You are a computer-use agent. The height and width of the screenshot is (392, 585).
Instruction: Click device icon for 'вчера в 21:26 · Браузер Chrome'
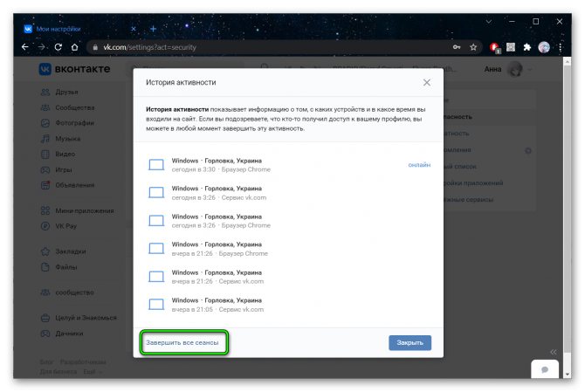pyautogui.click(x=156, y=249)
